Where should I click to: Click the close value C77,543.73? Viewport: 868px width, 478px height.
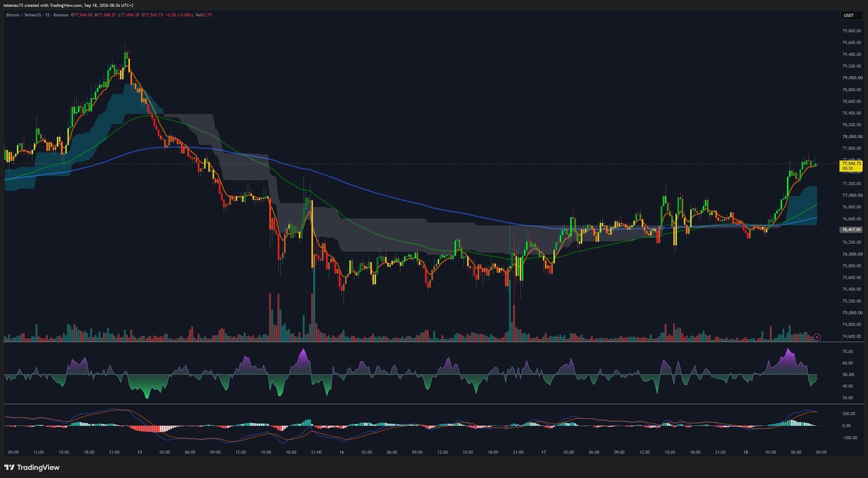click(152, 15)
